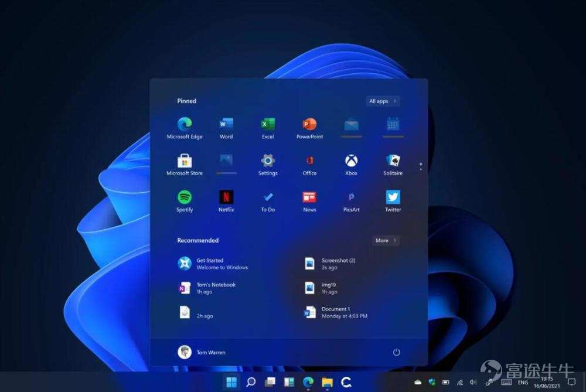The image size is (586, 392).
Task: Open Microsoft Edge from pinned apps
Action: (x=184, y=125)
